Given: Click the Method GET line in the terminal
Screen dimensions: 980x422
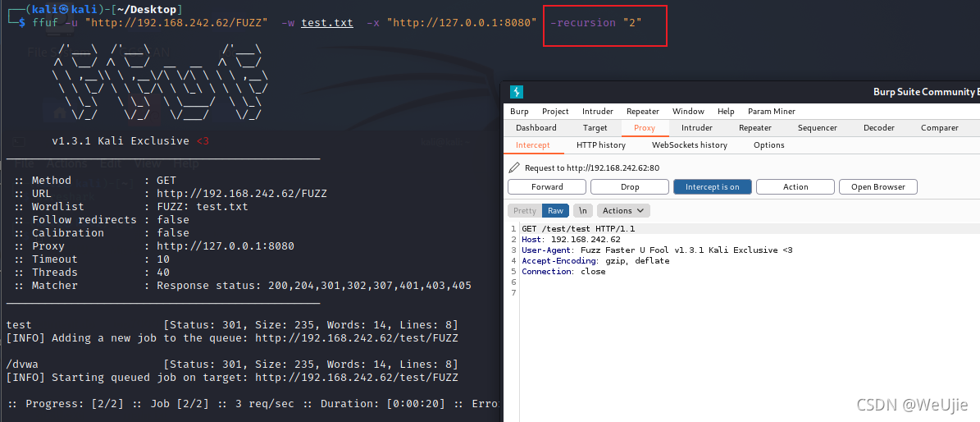Looking at the screenshot, I should click(x=94, y=181).
